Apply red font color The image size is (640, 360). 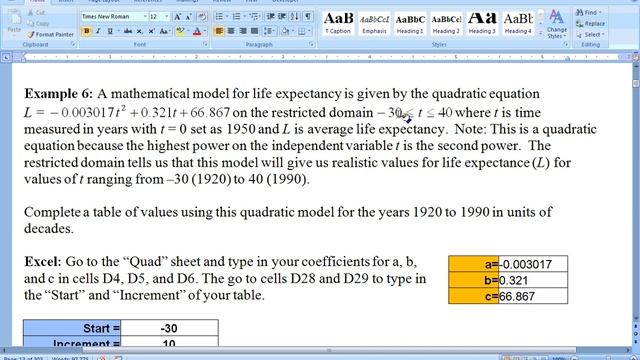point(197,31)
